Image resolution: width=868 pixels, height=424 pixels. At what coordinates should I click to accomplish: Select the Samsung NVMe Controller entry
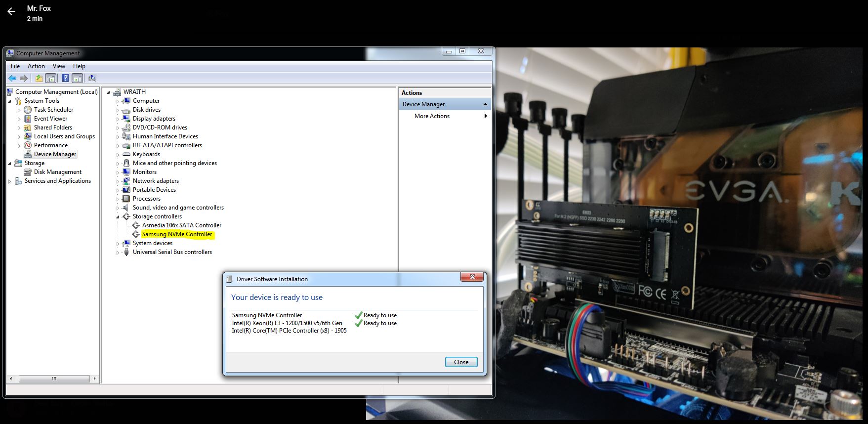pos(177,234)
